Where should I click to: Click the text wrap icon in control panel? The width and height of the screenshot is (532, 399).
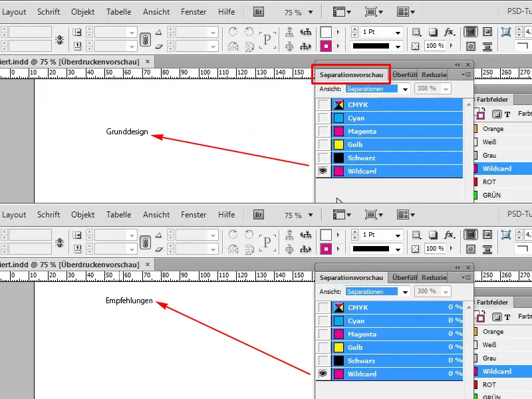click(471, 31)
